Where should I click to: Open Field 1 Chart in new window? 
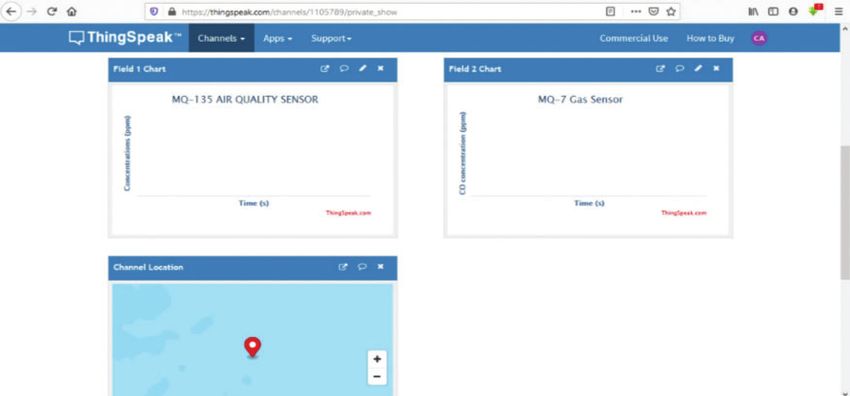[325, 69]
